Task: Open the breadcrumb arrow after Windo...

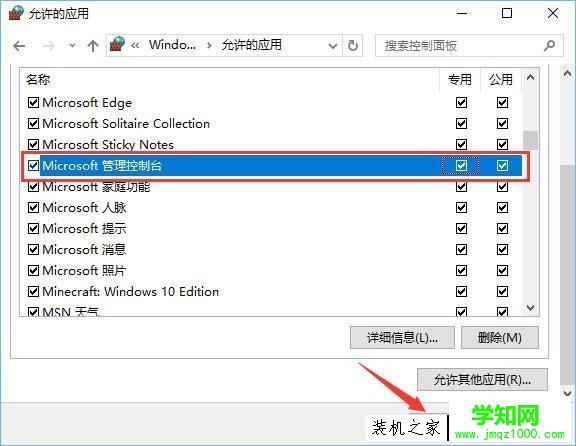Action: (x=209, y=46)
